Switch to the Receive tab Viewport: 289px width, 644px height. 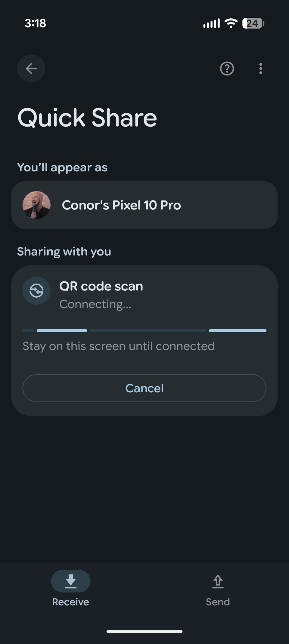click(71, 589)
